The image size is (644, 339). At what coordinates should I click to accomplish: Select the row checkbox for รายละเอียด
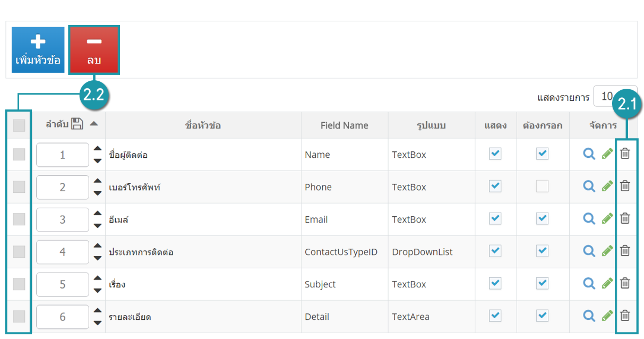tap(19, 316)
